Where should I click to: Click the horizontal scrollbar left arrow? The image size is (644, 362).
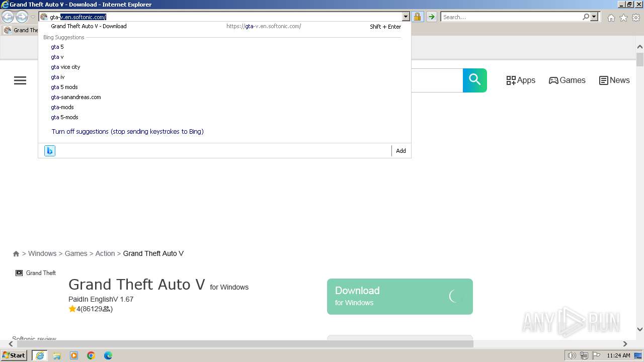click(x=11, y=344)
